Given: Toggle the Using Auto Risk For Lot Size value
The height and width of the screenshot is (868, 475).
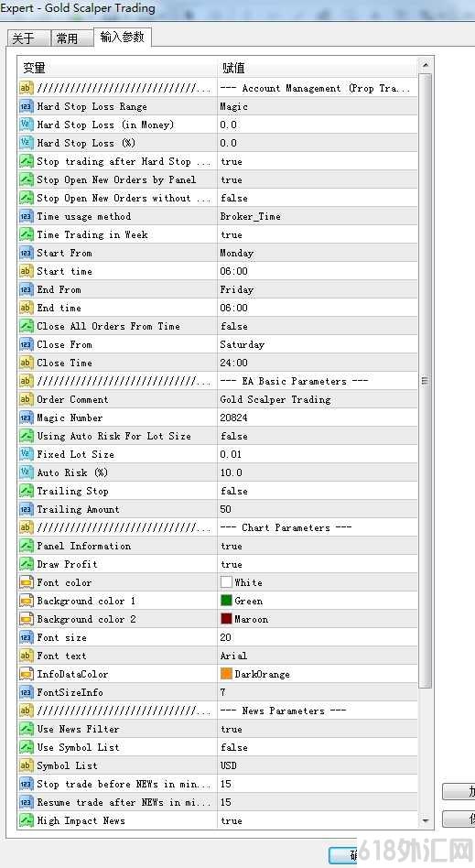Looking at the screenshot, I should [x=318, y=436].
